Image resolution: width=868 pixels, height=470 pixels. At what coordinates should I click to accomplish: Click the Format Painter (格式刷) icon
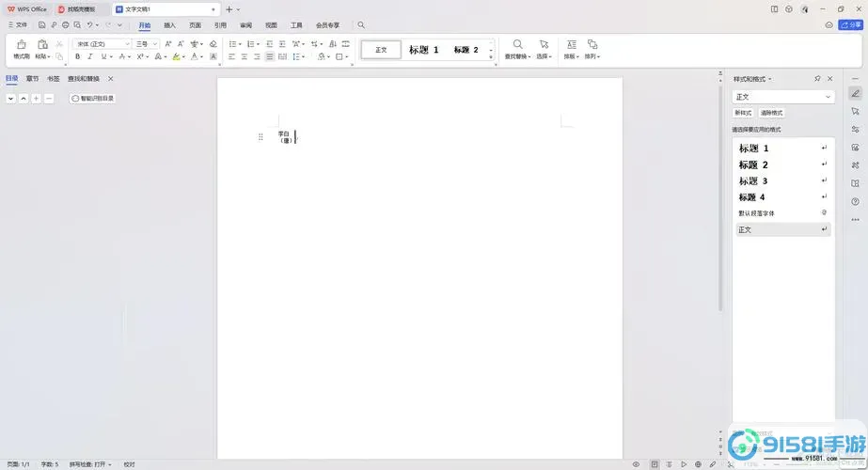tap(21, 45)
